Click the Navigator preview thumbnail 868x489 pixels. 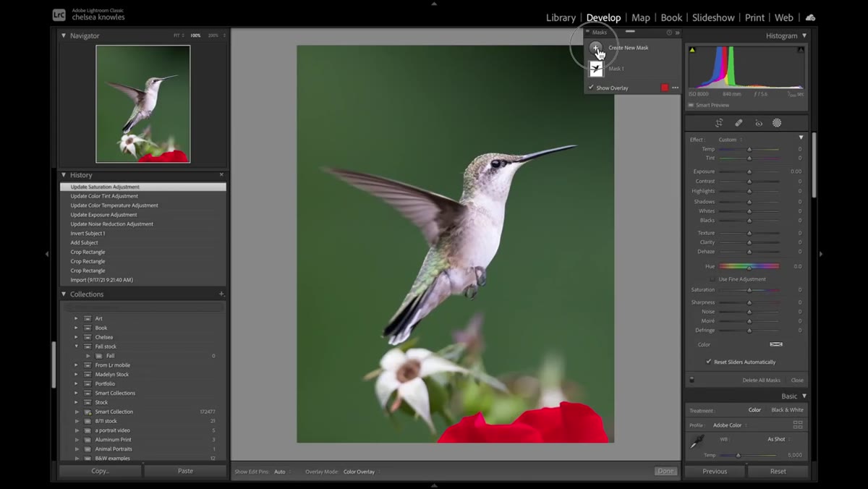(x=143, y=103)
